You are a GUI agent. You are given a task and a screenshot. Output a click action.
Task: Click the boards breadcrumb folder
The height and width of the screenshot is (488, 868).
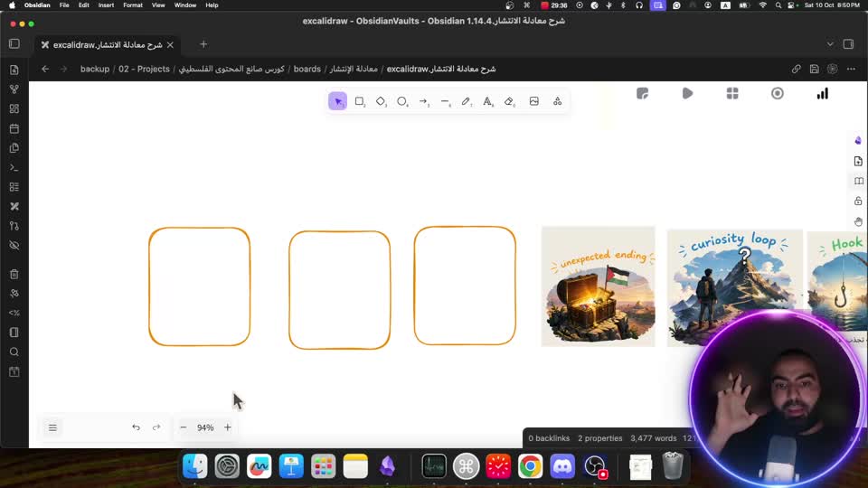click(307, 70)
